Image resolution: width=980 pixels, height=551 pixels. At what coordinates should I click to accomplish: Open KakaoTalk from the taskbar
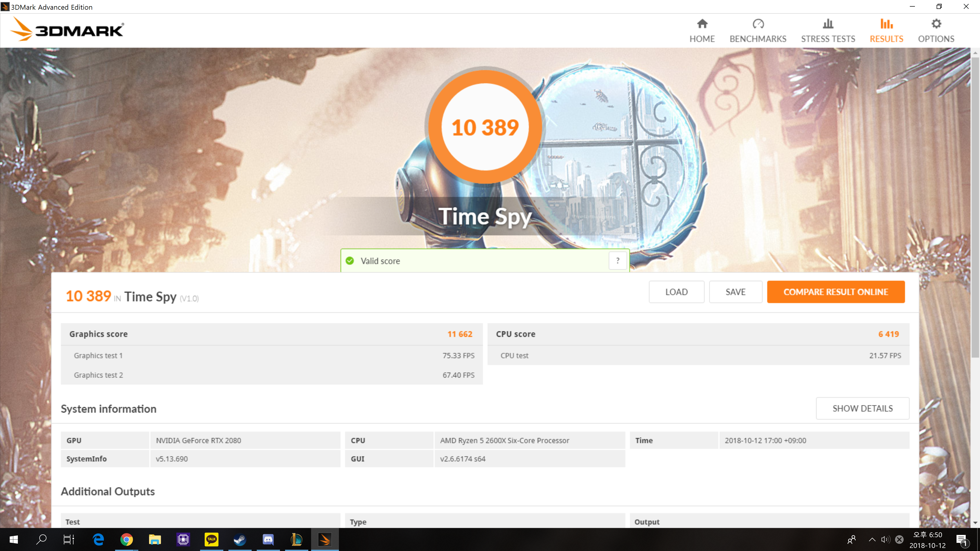pos(211,539)
